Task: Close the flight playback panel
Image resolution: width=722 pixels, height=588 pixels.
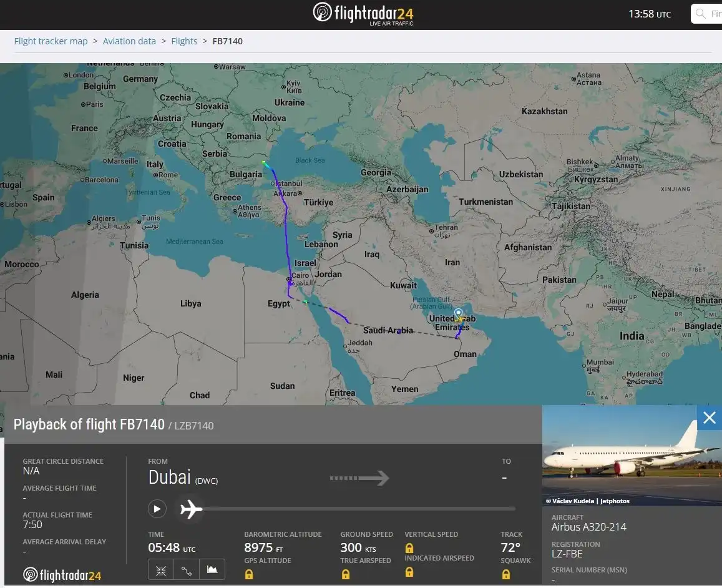Action: [709, 418]
